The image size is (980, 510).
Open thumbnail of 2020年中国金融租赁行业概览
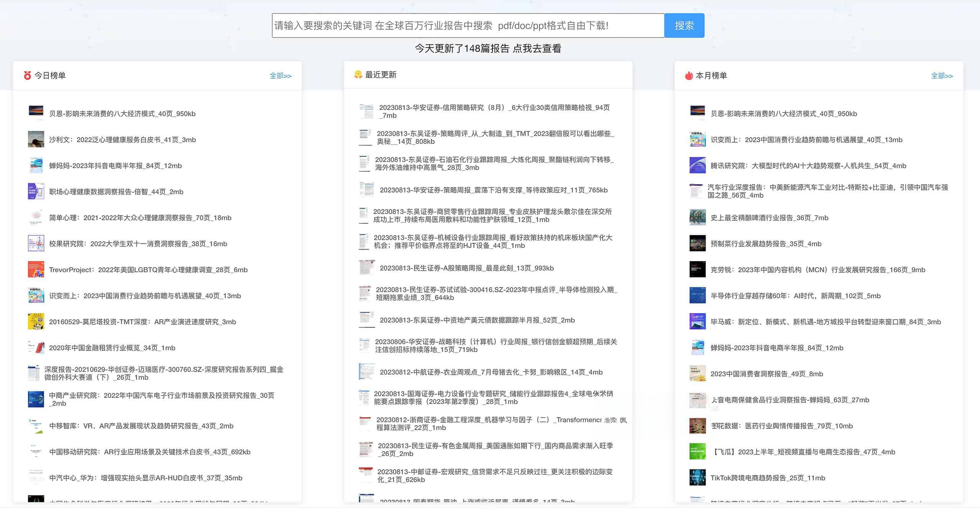pos(36,348)
